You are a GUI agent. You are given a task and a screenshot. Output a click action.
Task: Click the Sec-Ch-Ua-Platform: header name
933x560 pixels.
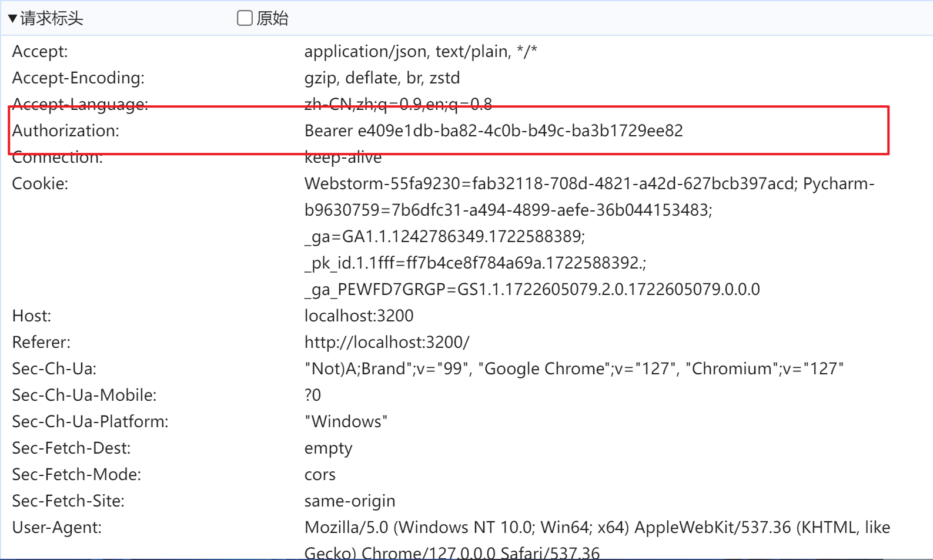90,422
